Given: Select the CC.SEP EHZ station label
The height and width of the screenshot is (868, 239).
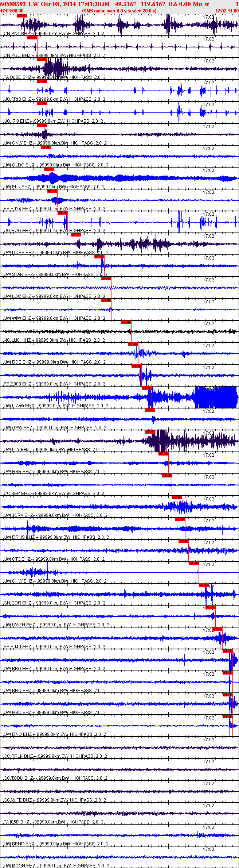Looking at the screenshot, I should pyautogui.click(x=17, y=493).
